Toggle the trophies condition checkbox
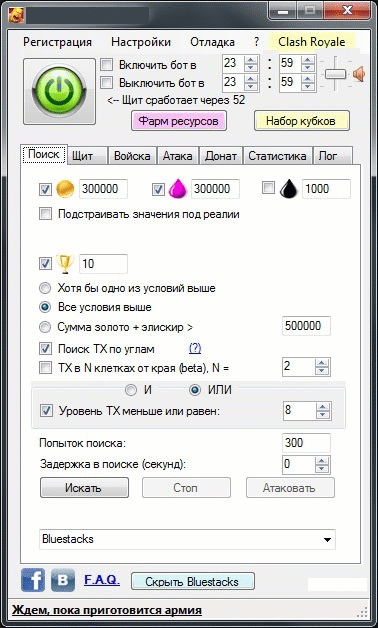378x628 pixels. 45,264
